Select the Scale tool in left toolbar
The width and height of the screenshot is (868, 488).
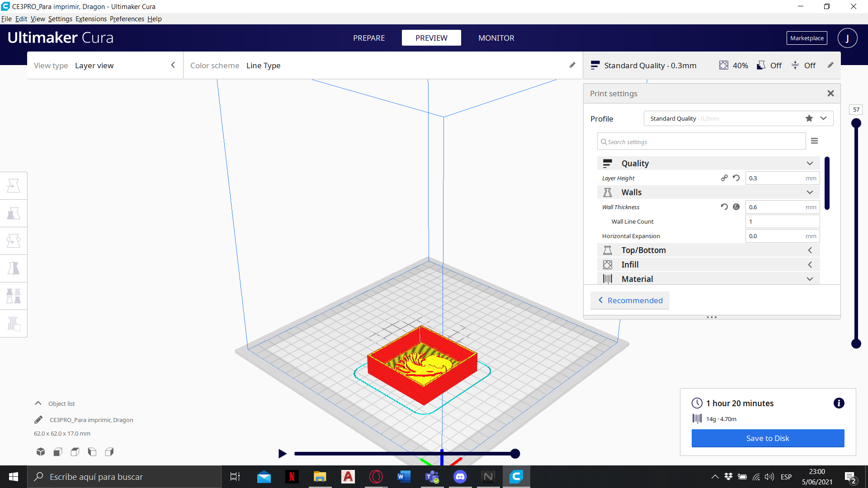tap(14, 213)
